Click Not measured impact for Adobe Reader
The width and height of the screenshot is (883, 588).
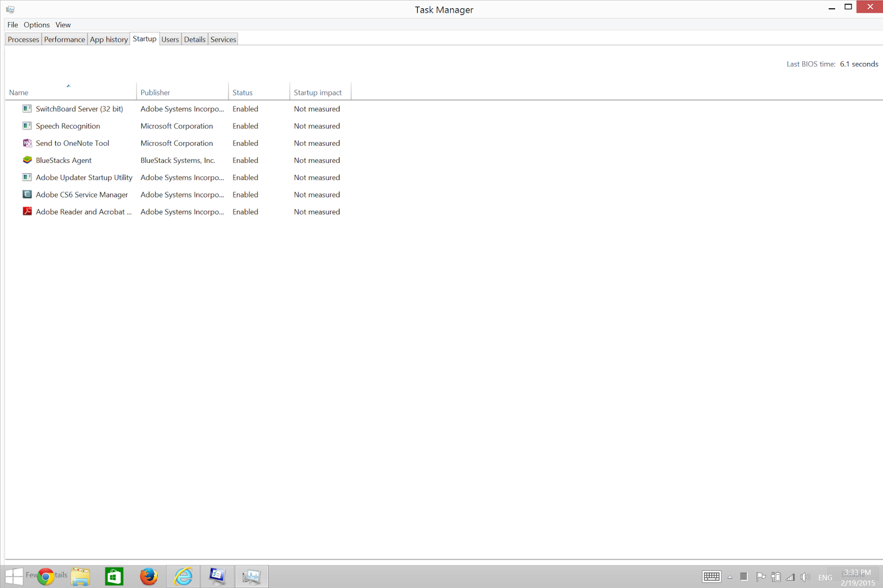tap(317, 211)
